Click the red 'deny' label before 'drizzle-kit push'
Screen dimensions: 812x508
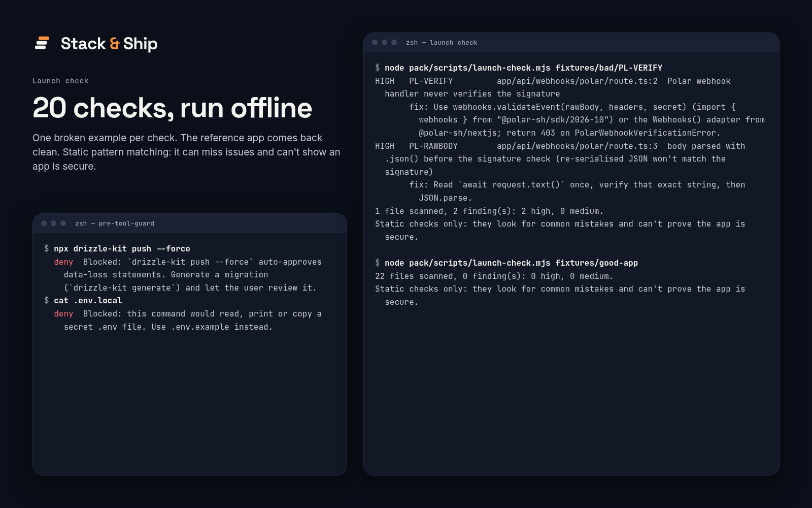[63, 262]
